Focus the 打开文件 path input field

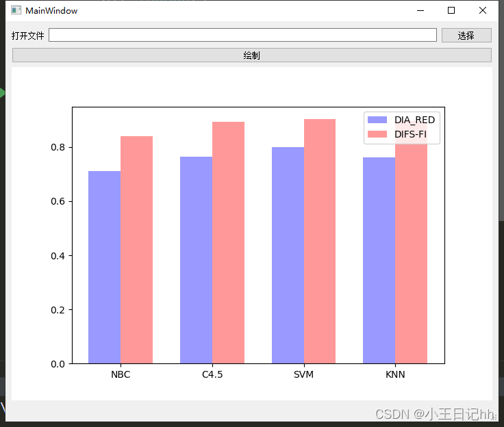(242, 35)
